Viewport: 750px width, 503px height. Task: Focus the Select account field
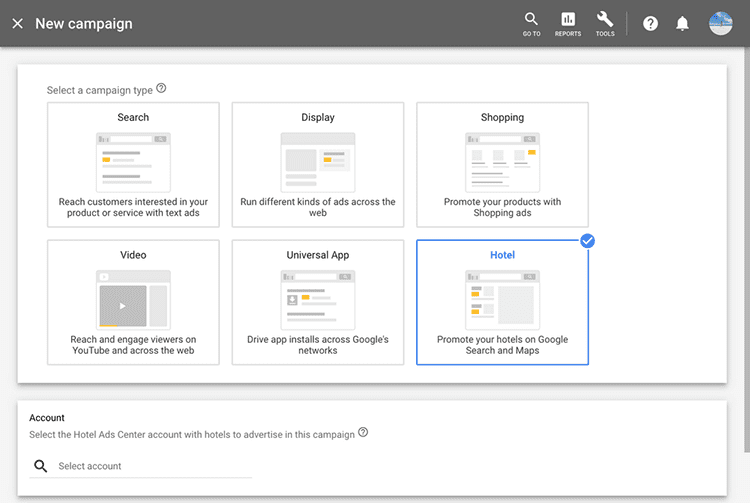click(x=141, y=466)
